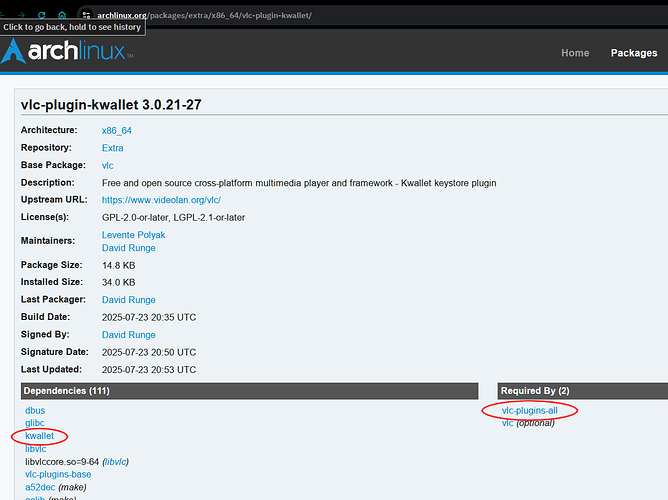This screenshot has width=668, height=500.
Task: Open the Home navigation tab
Action: pos(575,53)
